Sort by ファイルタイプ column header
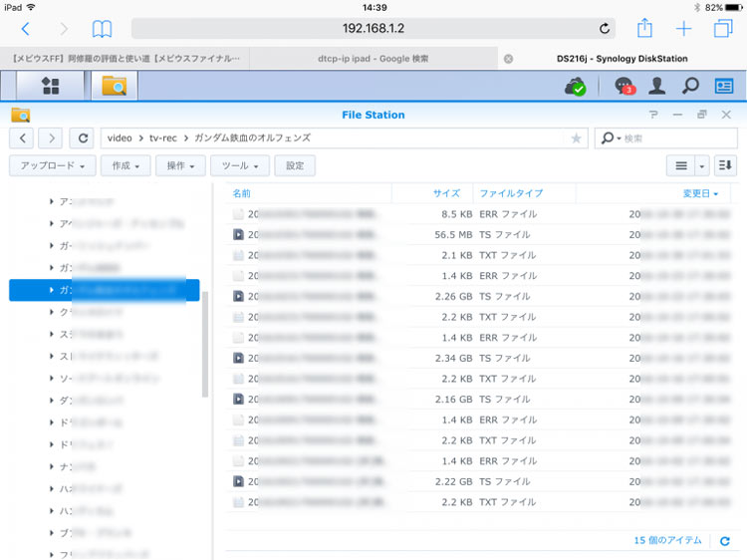The height and width of the screenshot is (560, 747). [511, 193]
